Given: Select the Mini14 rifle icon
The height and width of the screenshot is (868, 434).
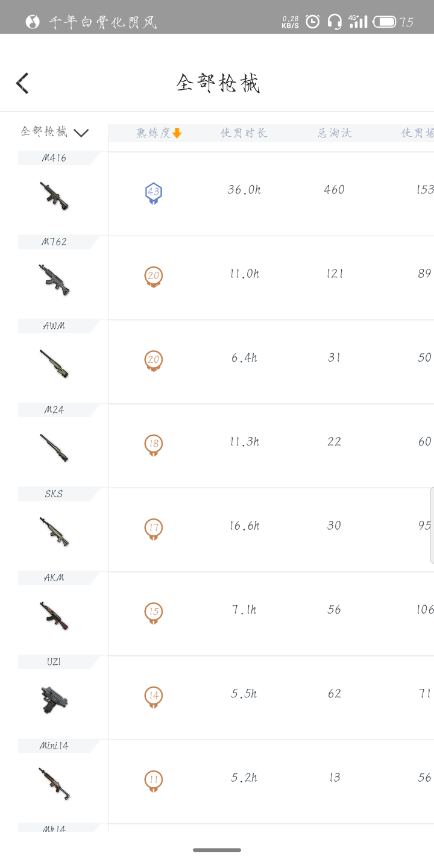Looking at the screenshot, I should [x=54, y=784].
